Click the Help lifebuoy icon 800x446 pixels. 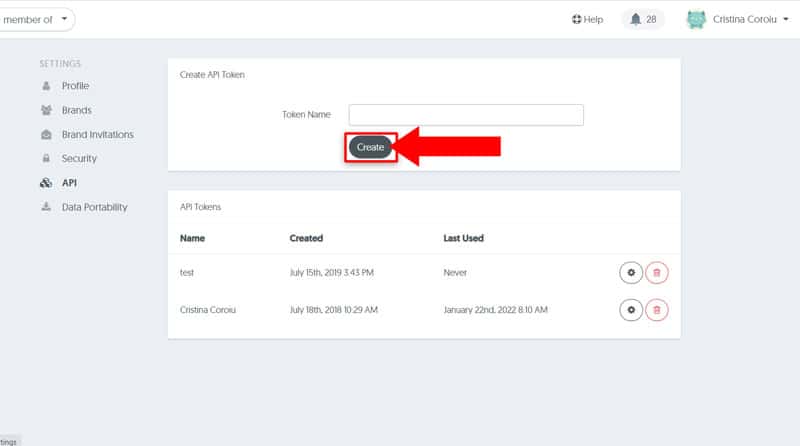pos(576,19)
